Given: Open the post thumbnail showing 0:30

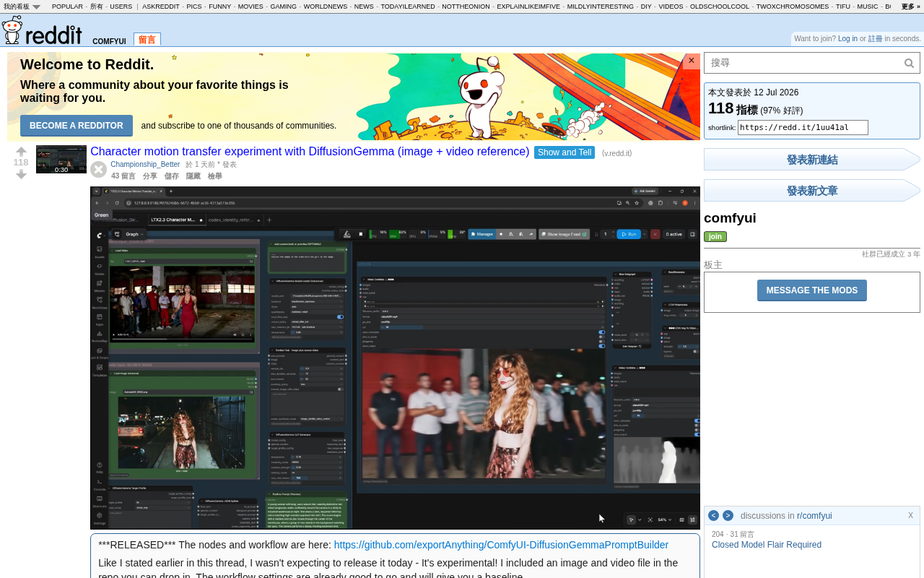Looking at the screenshot, I should [x=61, y=159].
